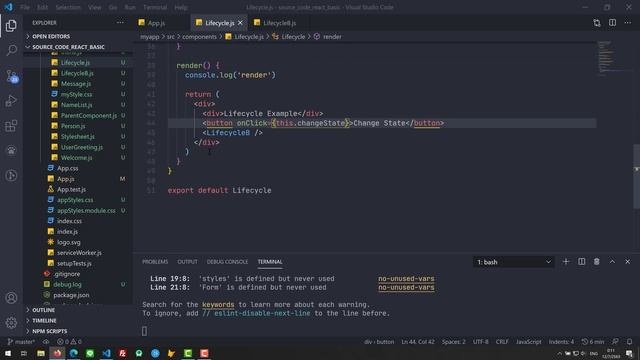Viewport: 640px width, 360px height.
Task: Open FileZilla from taskbar
Action: click(122, 353)
